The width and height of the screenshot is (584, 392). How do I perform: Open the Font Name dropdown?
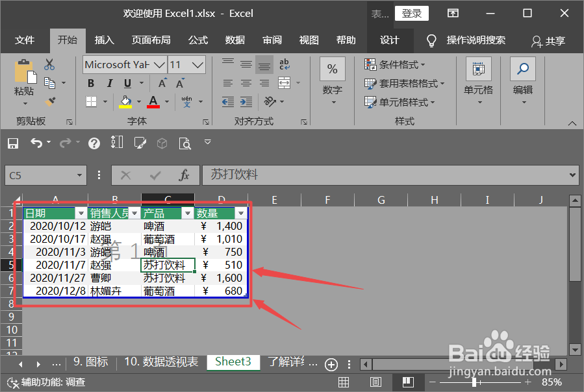[158, 65]
